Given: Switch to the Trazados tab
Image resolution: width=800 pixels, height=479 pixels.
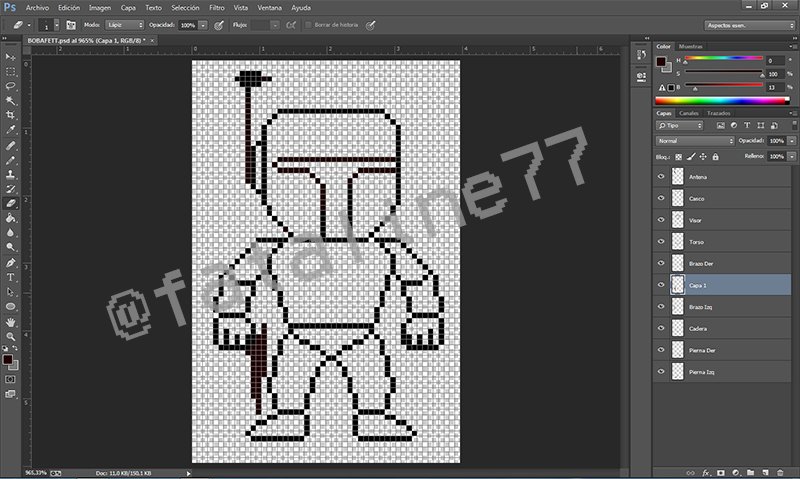Looking at the screenshot, I should pyautogui.click(x=718, y=113).
